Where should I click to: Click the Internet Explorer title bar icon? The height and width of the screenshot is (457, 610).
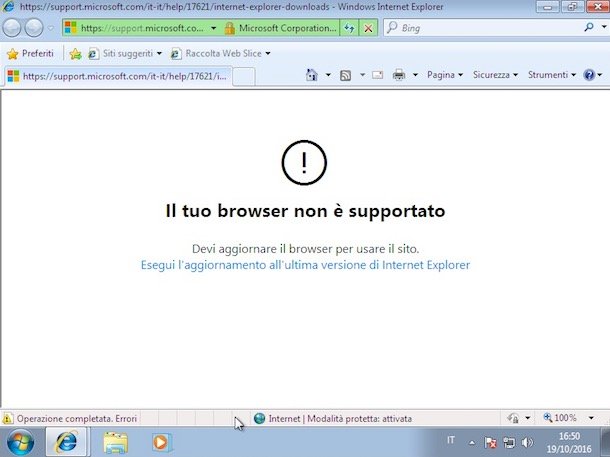tap(8, 6)
